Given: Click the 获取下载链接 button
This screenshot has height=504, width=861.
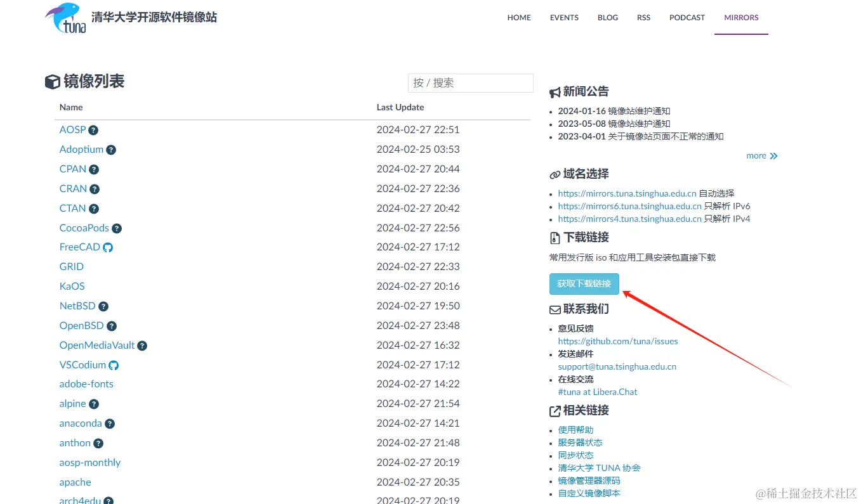Looking at the screenshot, I should (584, 283).
